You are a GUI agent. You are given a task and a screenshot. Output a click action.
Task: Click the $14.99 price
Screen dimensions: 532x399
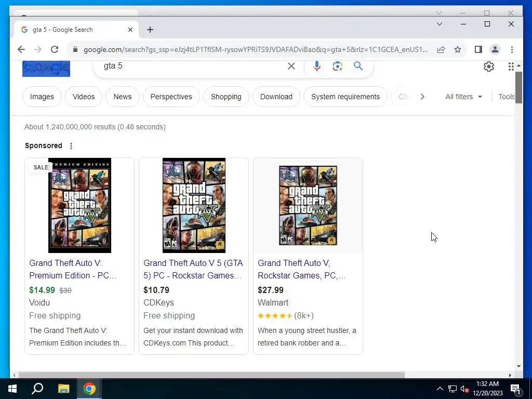pyautogui.click(x=42, y=290)
